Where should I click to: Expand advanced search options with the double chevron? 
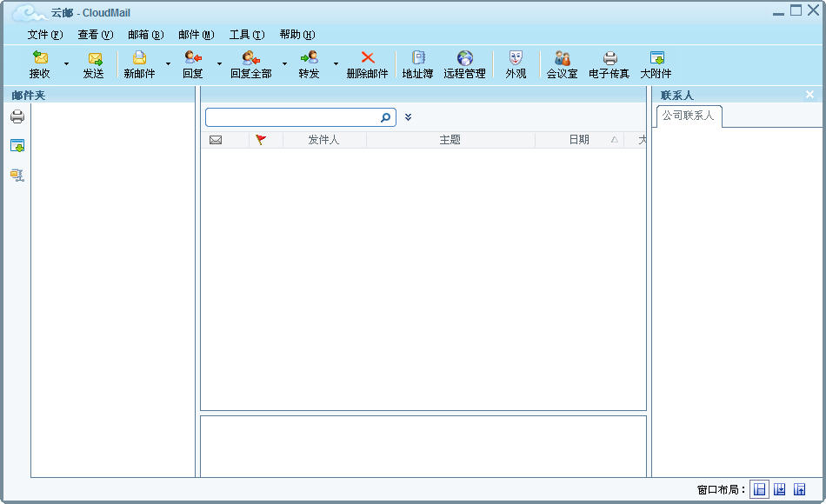(x=407, y=116)
